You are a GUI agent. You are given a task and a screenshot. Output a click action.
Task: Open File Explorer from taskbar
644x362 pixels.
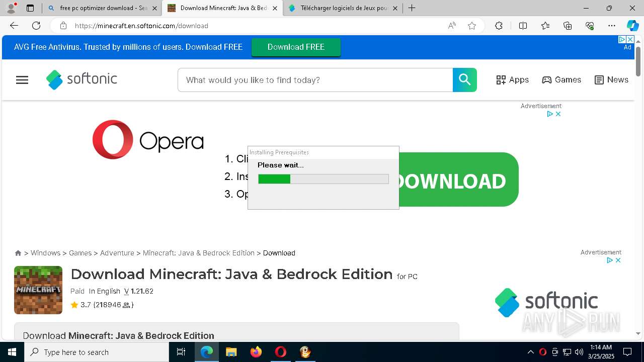[231, 352]
